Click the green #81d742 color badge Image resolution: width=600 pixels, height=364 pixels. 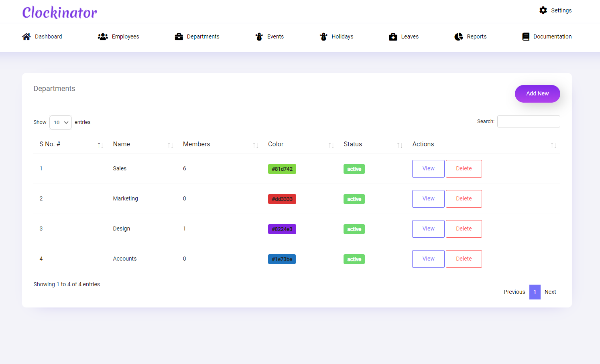coord(282,169)
